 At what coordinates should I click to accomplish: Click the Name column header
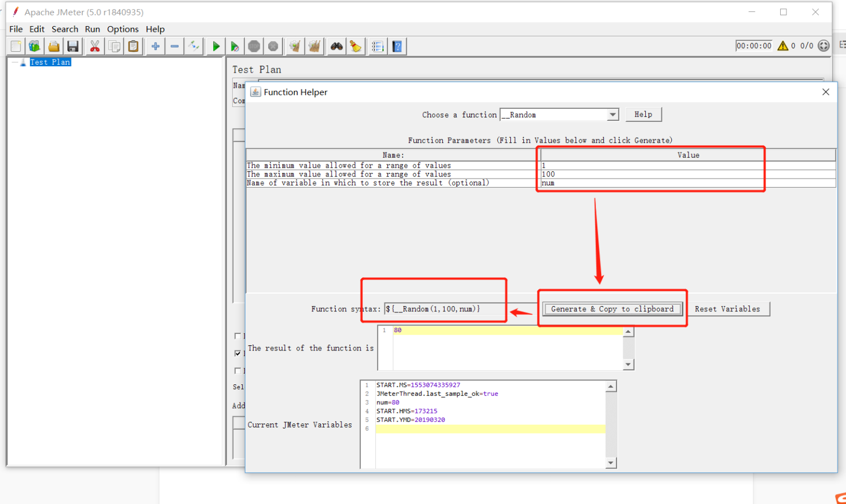pyautogui.click(x=393, y=155)
